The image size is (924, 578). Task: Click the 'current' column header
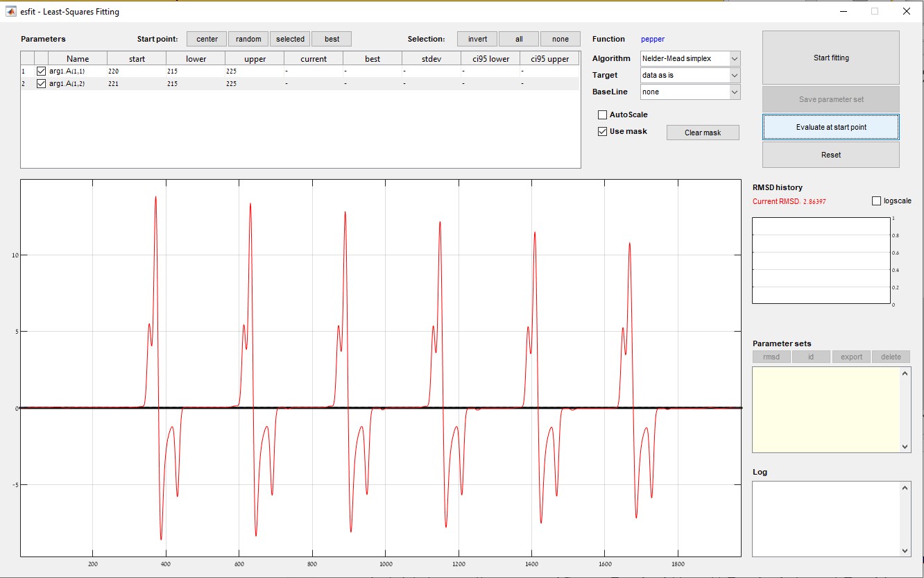click(x=314, y=59)
